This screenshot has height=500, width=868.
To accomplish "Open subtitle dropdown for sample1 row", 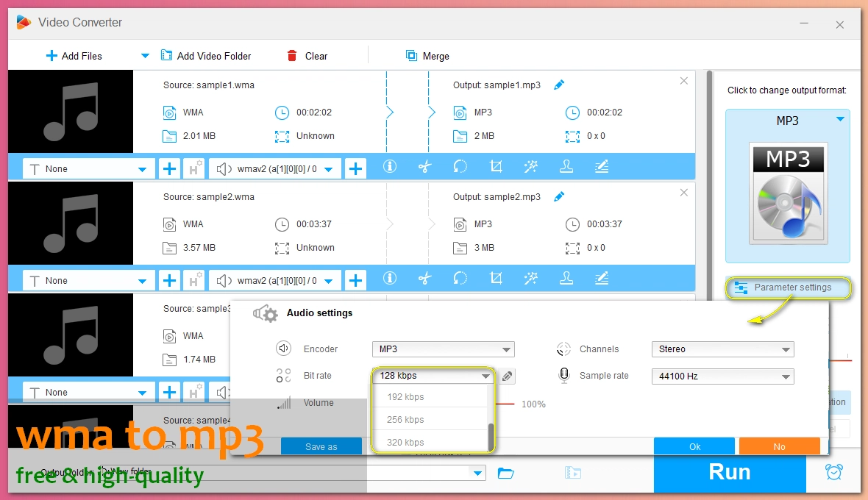I will point(88,168).
